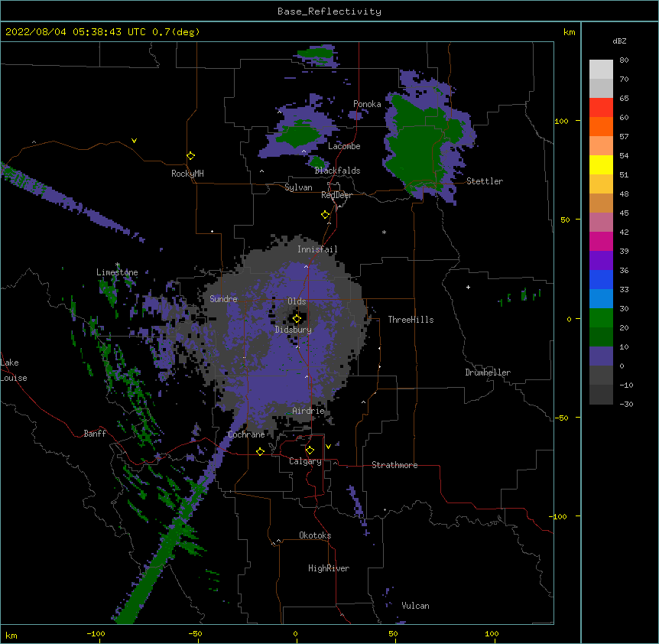This screenshot has height=644, width=659.
Task: Click the green echo cell west of Lacombe
Action: tap(299, 135)
